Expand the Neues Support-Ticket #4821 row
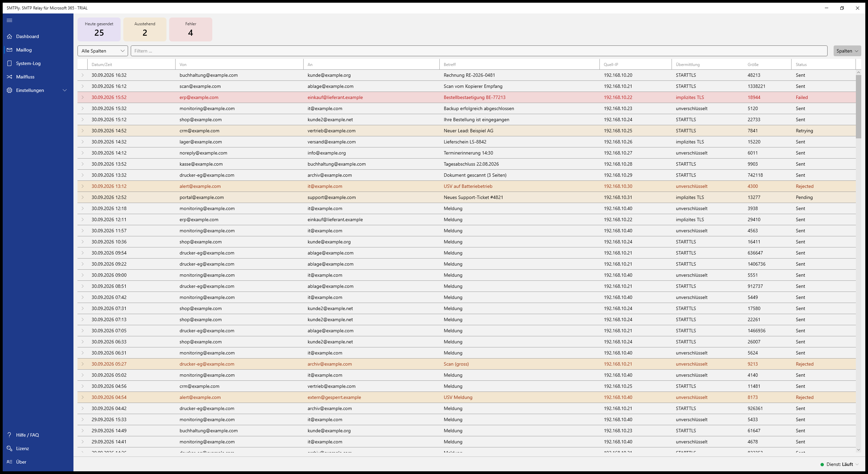Image resolution: width=868 pixels, height=474 pixels. click(83, 197)
